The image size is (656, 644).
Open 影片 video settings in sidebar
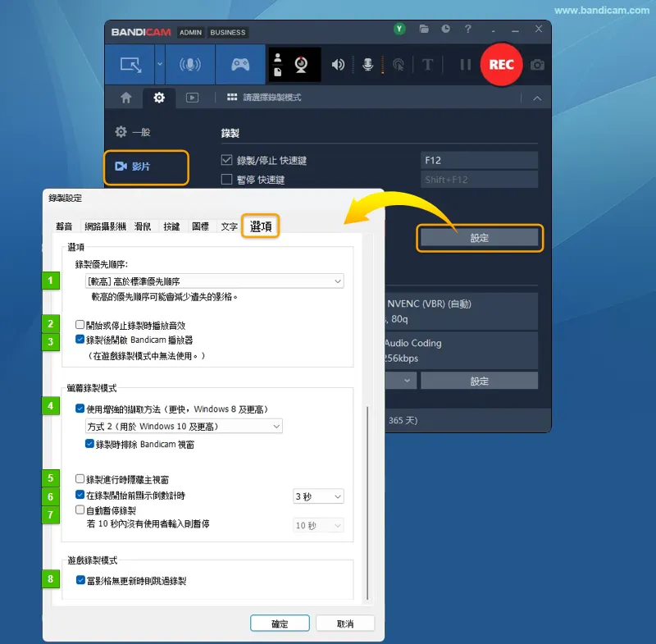146,167
